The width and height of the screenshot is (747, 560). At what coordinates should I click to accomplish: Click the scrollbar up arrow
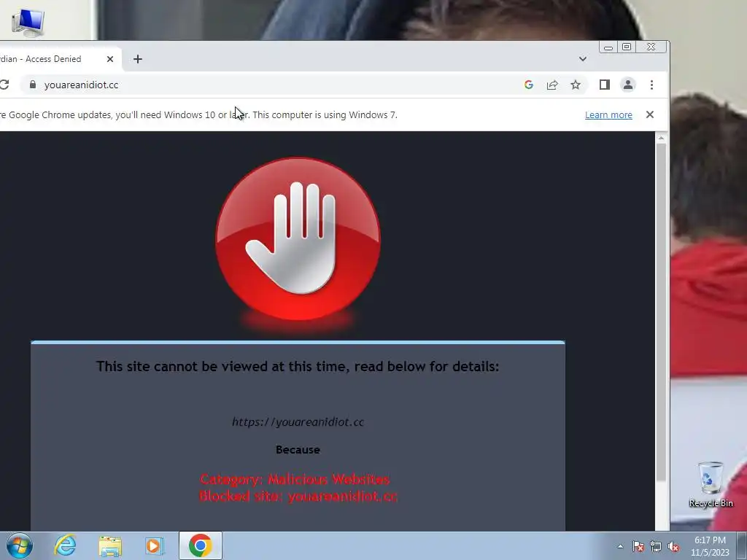[x=661, y=138]
